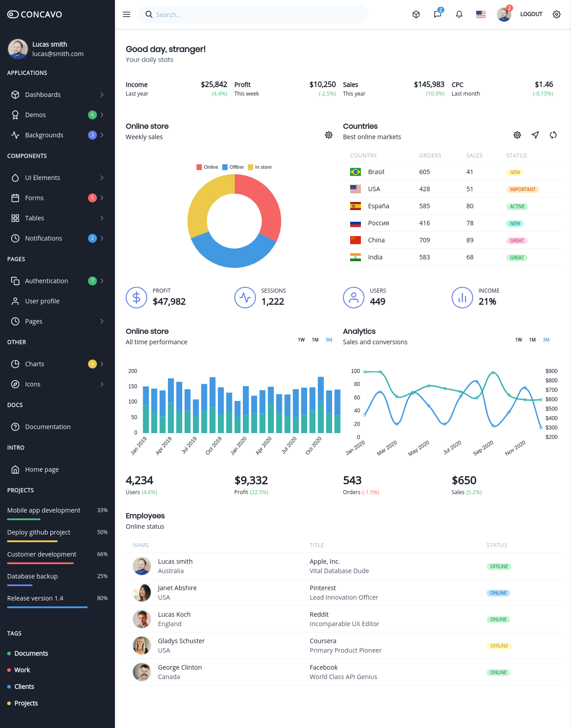The image size is (571, 728).
Task: Select 1M tab in Online store performance
Action: [x=315, y=340]
